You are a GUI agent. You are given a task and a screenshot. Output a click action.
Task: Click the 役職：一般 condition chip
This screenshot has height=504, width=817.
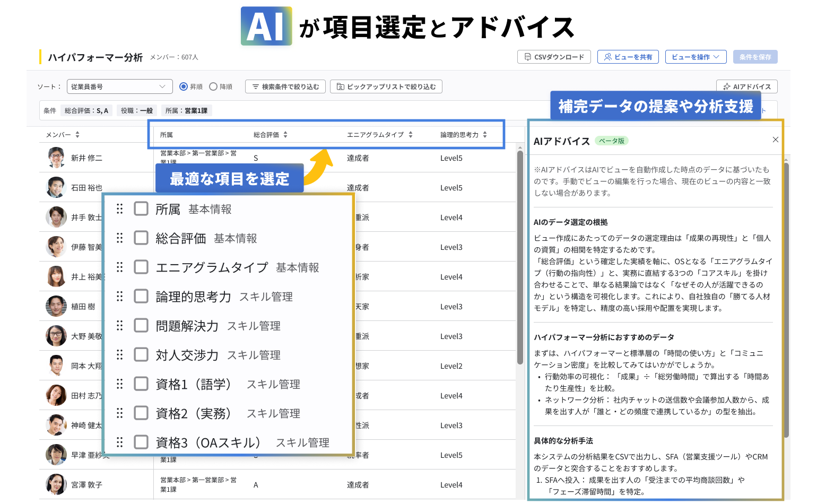coord(136,110)
